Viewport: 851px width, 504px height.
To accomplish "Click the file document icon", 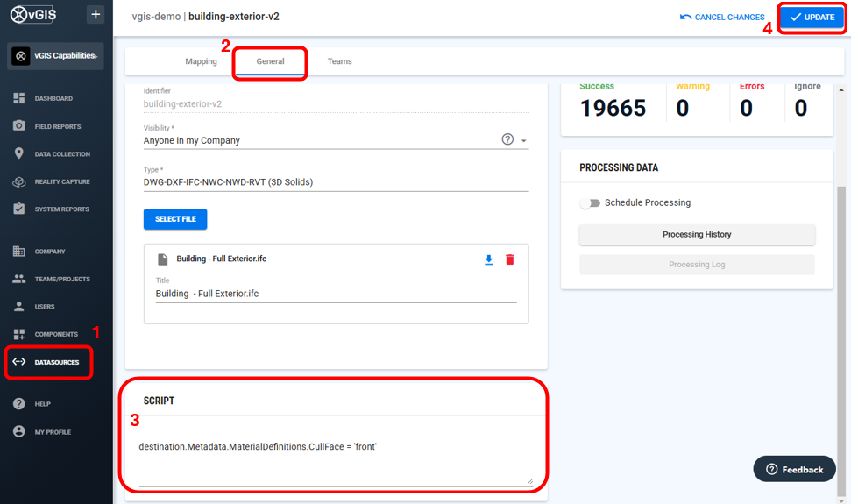I will pos(162,259).
